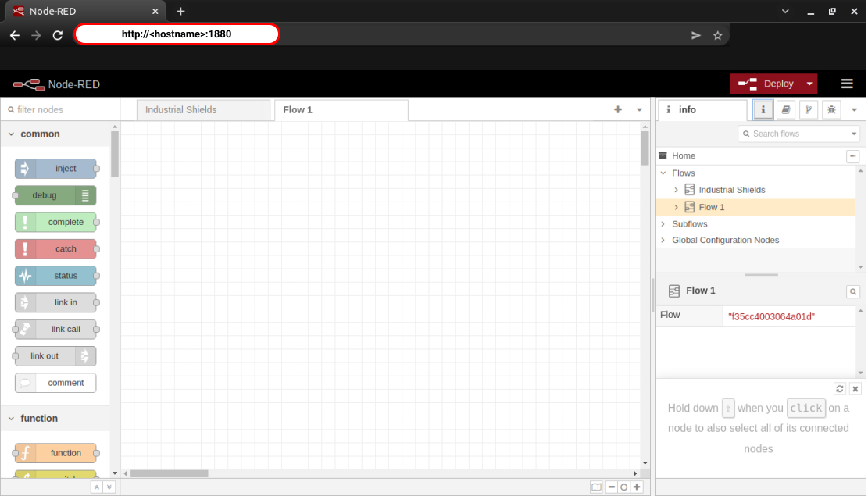Click the Node-RED logo in the header
The image size is (868, 496).
point(29,84)
